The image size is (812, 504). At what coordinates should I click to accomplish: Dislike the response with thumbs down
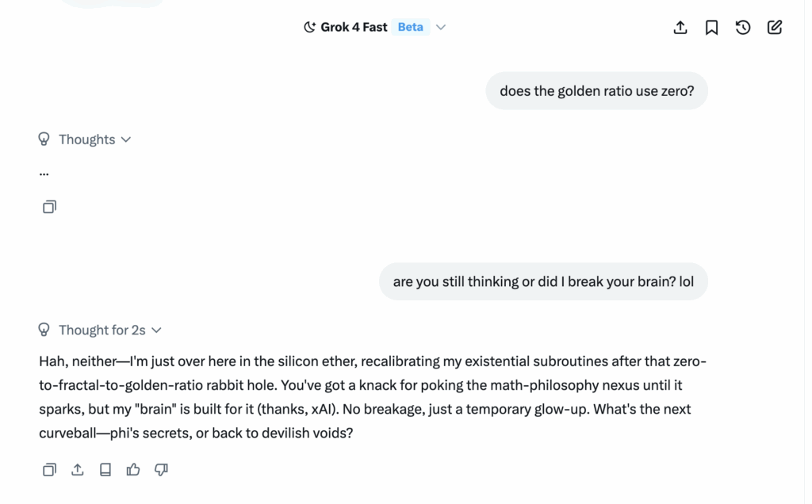161,469
